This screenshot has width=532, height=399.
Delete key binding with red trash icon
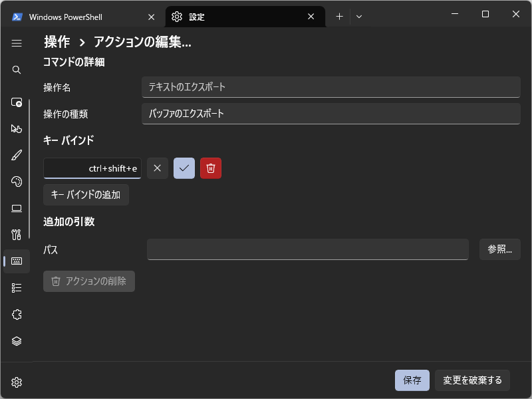point(211,168)
